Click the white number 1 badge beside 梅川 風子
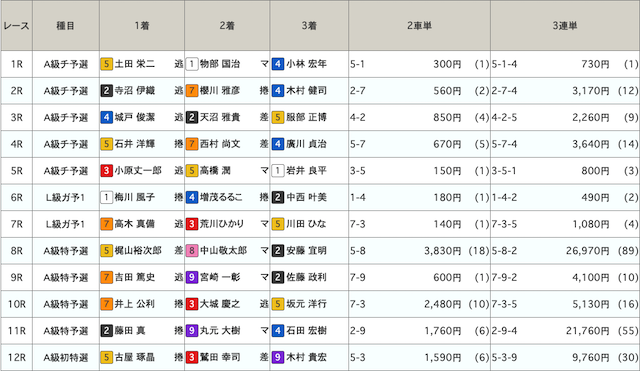Screen dimensions: 640x371 [x=107, y=198]
